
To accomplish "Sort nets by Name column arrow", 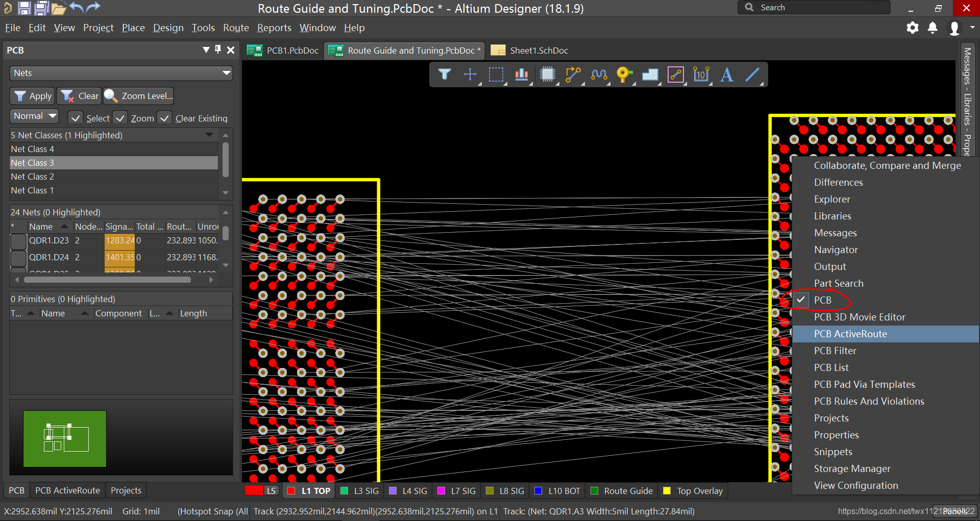I will point(64,226).
